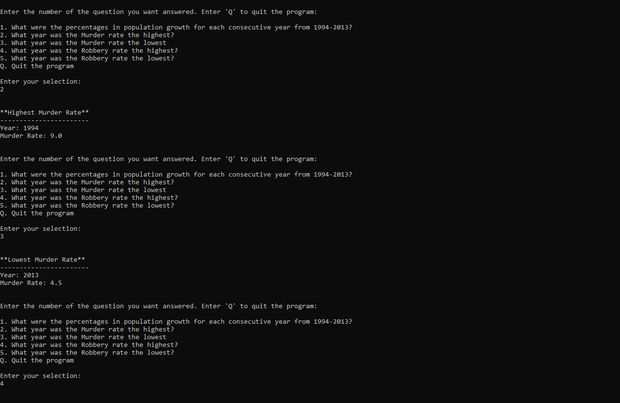This screenshot has height=403, width=620.
Task: Click the entered selection value 3
Action: pos(2,237)
